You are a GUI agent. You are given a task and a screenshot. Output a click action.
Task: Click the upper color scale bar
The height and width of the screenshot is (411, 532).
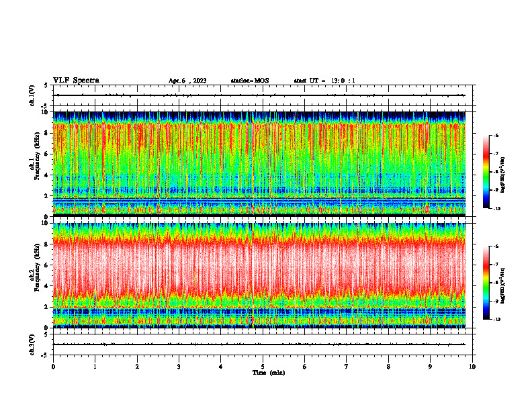click(486, 172)
